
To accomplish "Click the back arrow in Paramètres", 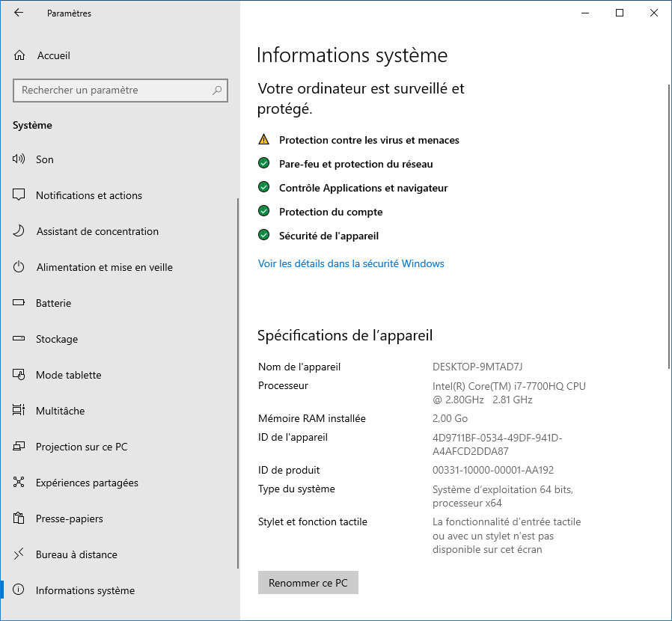I will click(x=19, y=13).
